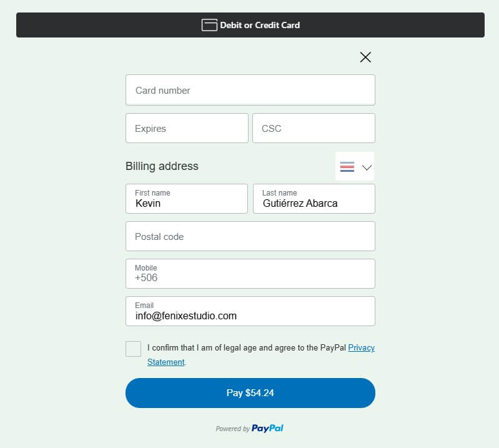Close the card form with the X

[365, 57]
